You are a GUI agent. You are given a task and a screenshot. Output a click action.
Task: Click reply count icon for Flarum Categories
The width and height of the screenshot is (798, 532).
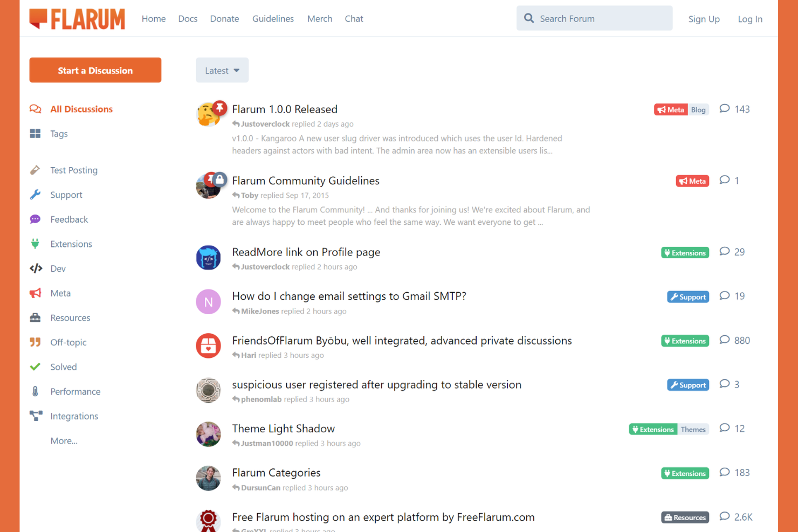(x=725, y=472)
